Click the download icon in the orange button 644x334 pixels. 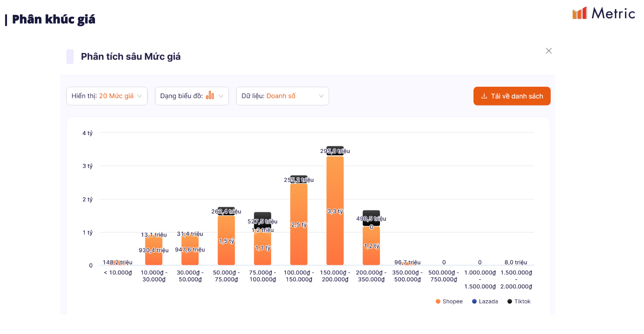484,96
